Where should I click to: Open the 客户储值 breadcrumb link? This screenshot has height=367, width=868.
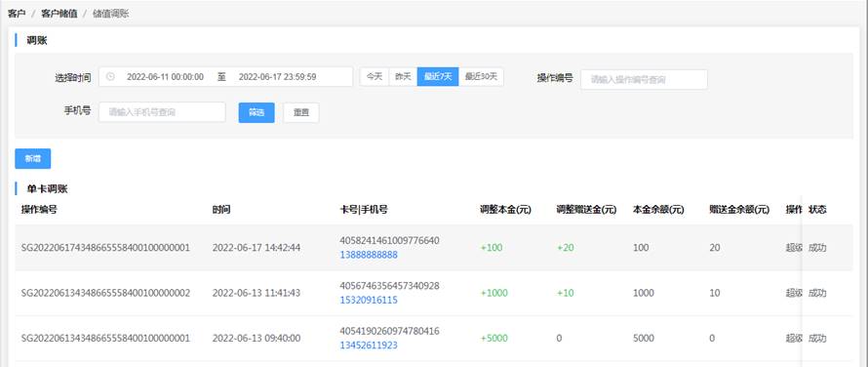[x=59, y=14]
